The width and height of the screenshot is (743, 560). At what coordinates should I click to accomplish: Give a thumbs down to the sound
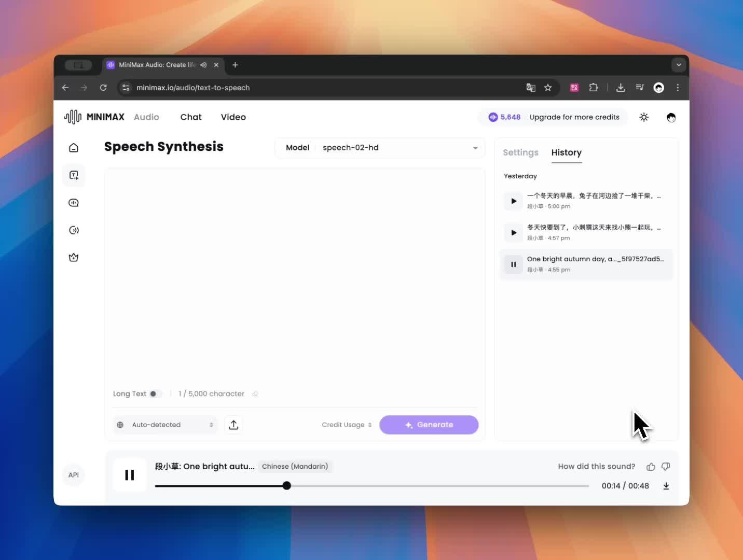pyautogui.click(x=666, y=467)
